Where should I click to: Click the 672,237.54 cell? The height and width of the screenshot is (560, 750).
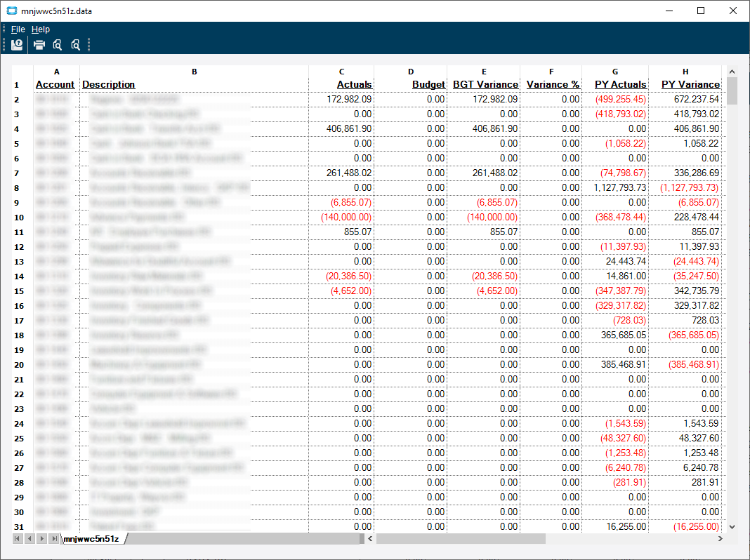tap(685, 100)
